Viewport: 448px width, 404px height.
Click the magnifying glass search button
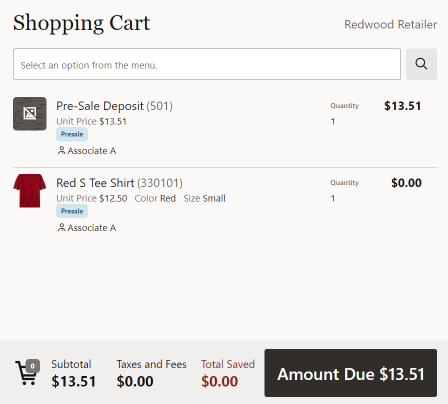(421, 64)
